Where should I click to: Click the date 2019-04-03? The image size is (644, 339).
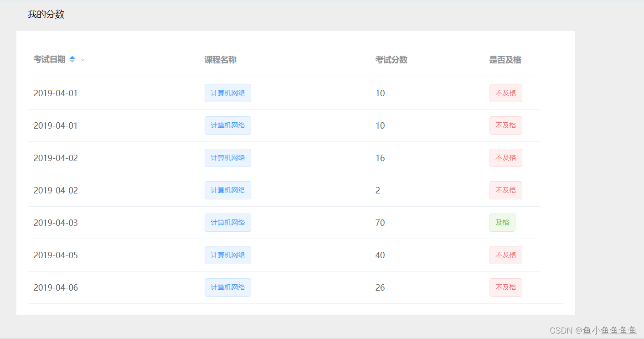click(x=56, y=223)
